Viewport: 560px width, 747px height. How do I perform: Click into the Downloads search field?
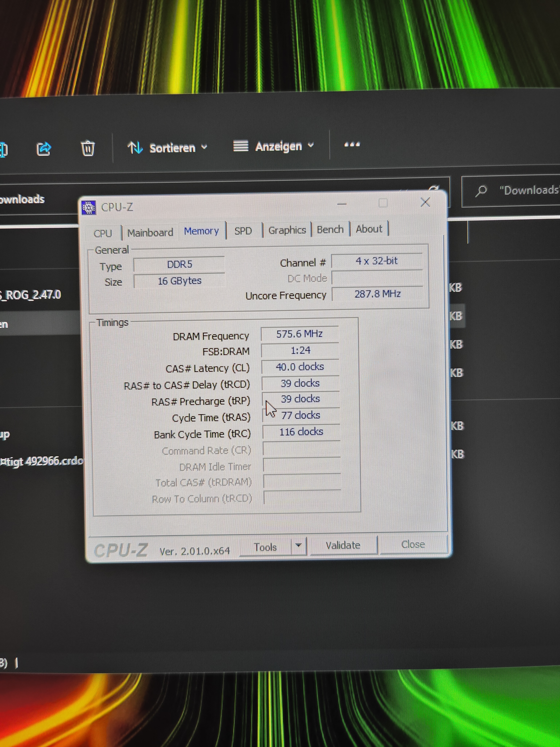point(528,190)
